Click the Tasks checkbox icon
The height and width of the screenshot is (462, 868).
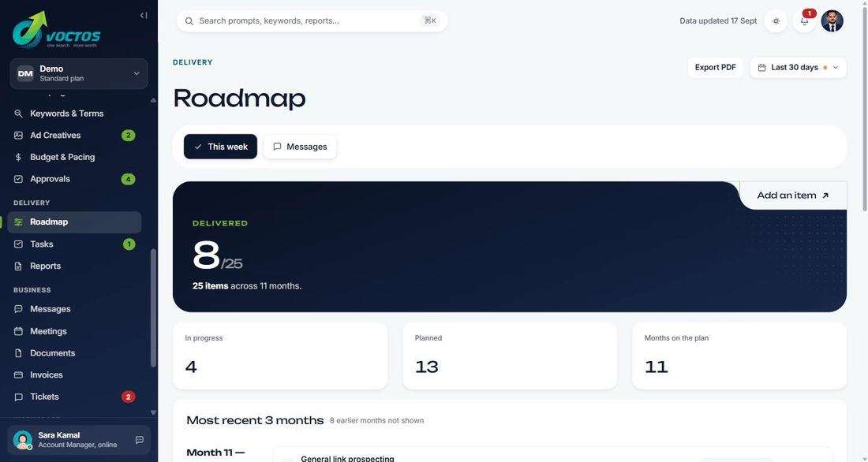pyautogui.click(x=18, y=244)
